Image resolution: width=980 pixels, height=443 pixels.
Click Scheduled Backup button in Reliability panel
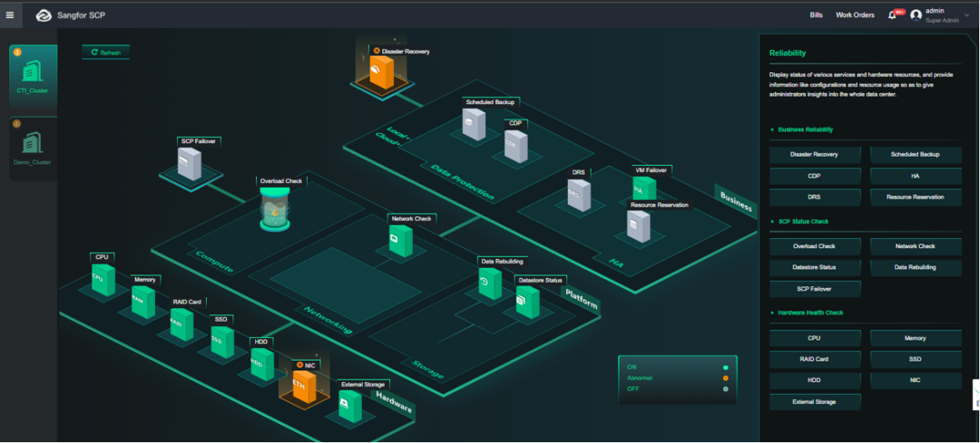pyautogui.click(x=916, y=154)
